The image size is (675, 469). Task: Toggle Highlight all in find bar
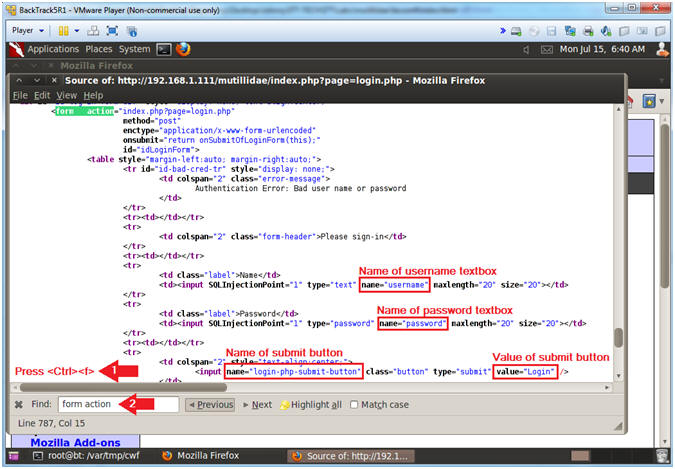[x=311, y=405]
